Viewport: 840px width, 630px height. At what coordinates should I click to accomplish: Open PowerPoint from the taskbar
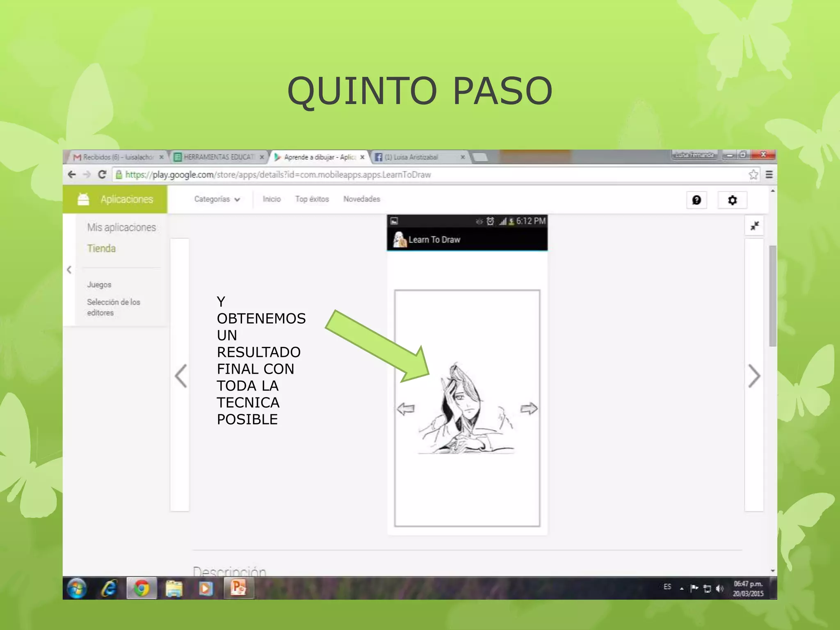click(238, 588)
